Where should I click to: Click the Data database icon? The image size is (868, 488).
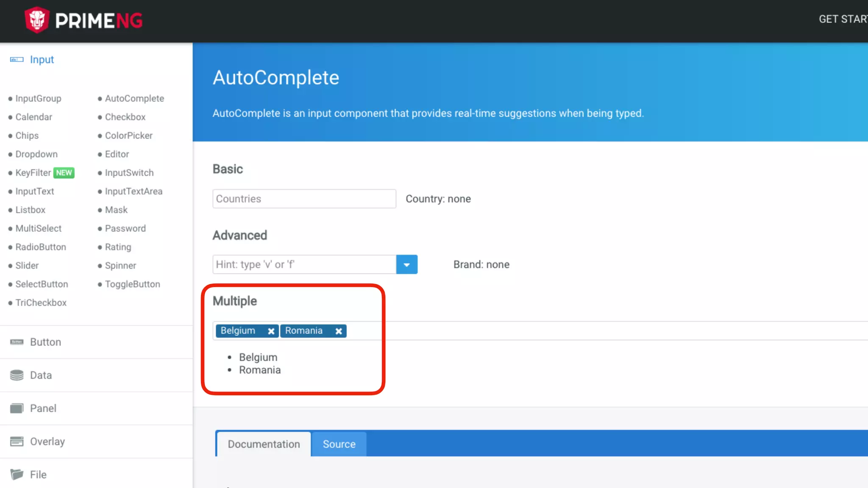(17, 375)
